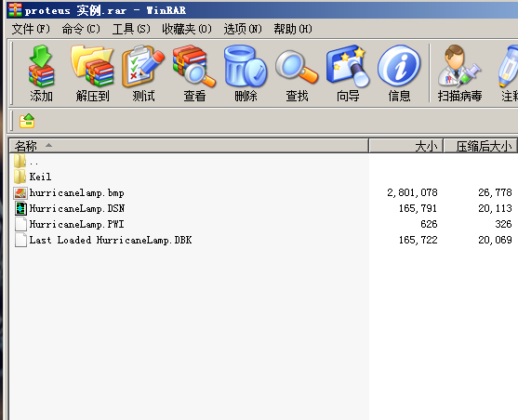Open the 文件(F) menu
Image resolution: width=518 pixels, height=420 pixels.
(31, 29)
